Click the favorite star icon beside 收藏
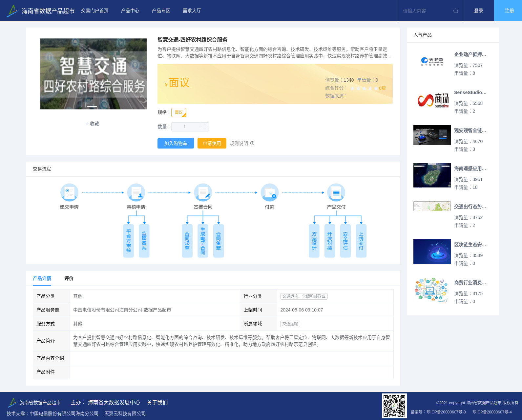This screenshot has height=420, width=522. (87, 124)
